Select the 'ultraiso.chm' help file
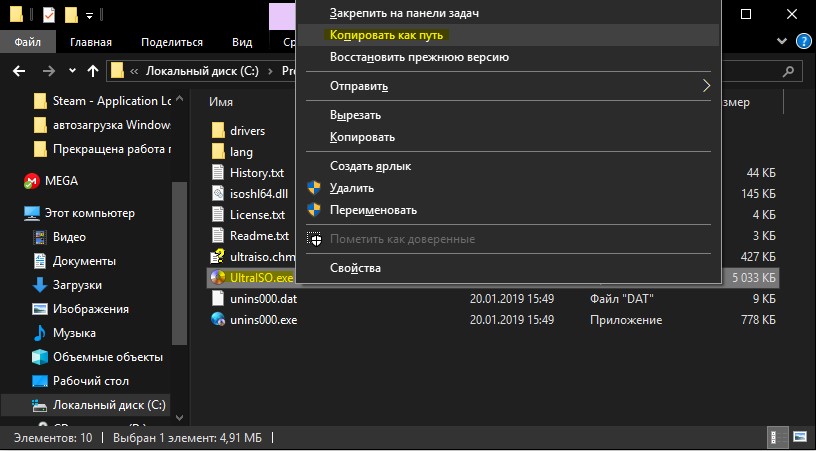 (262, 257)
